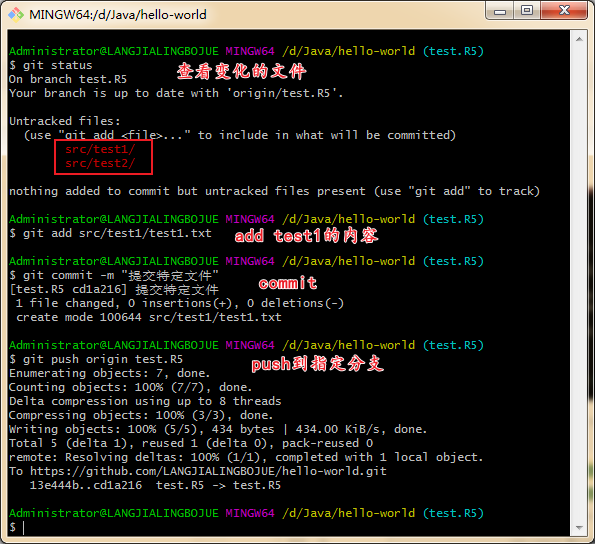Click the Git Bash icon in title bar
The width and height of the screenshot is (595, 544).
click(16, 14)
